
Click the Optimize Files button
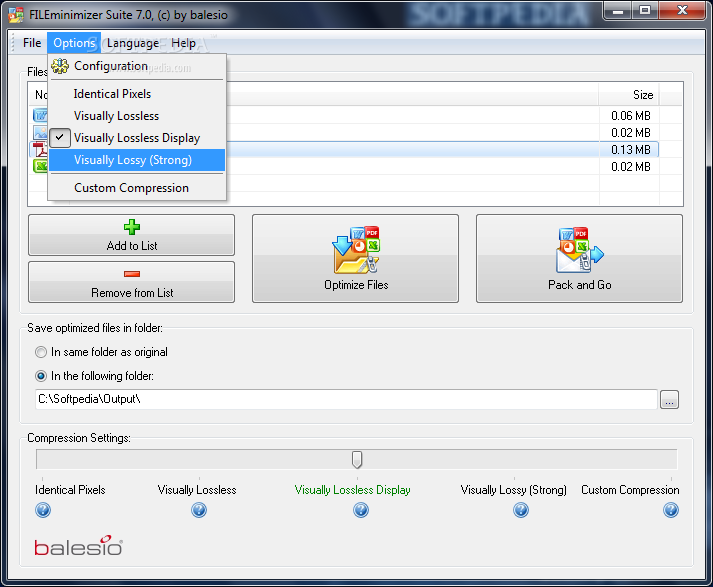[x=356, y=258]
